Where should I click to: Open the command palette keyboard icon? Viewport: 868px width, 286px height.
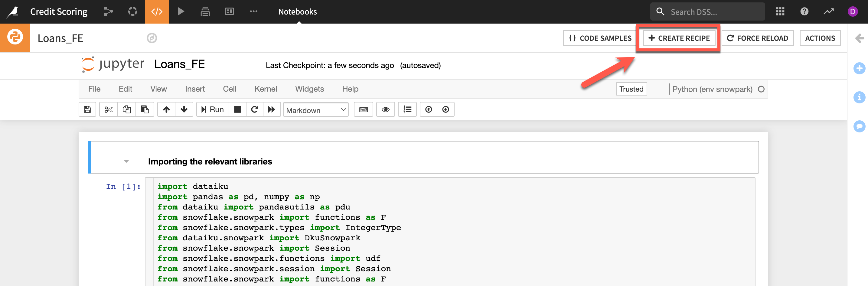363,109
